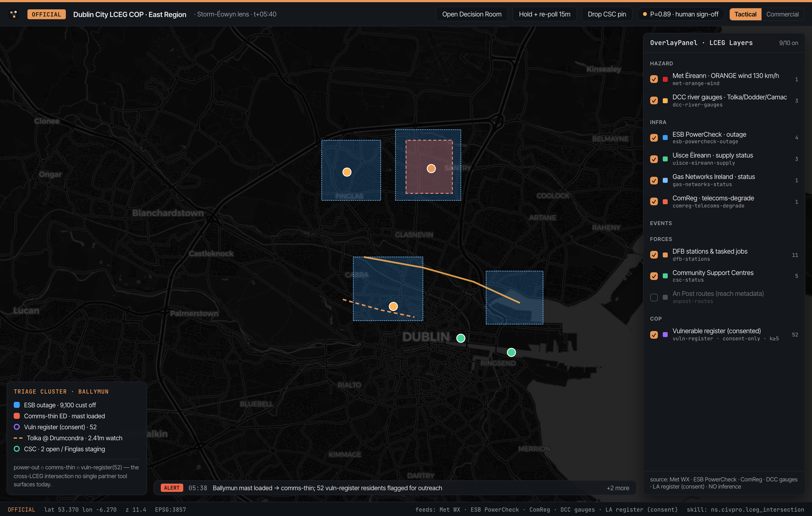Viewport: 812px width, 516px height.
Task: Click ALERT badge in alert bar
Action: point(172,488)
